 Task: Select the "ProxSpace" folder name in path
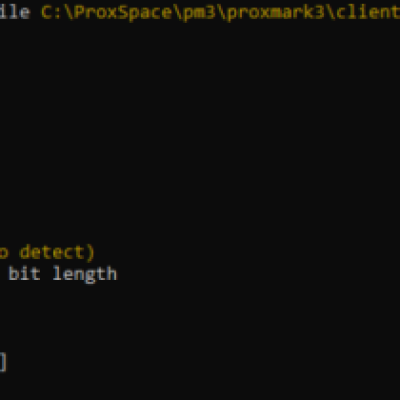(x=123, y=12)
